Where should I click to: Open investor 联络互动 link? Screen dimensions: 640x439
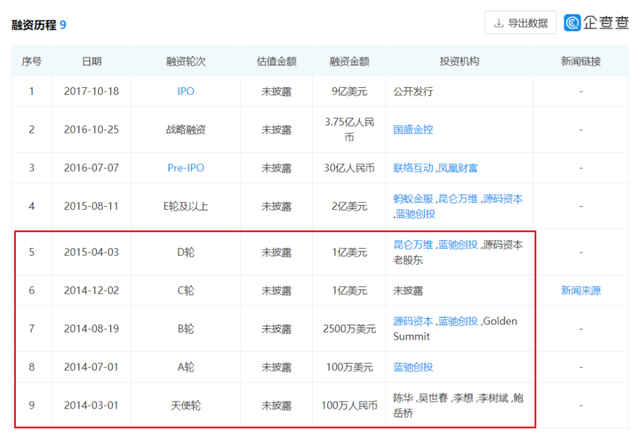[x=413, y=168]
